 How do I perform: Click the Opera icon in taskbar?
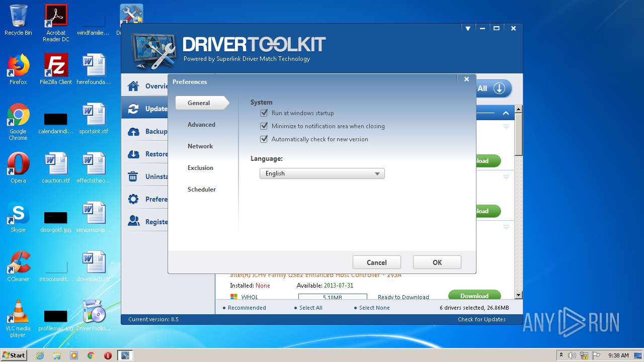[108, 355]
